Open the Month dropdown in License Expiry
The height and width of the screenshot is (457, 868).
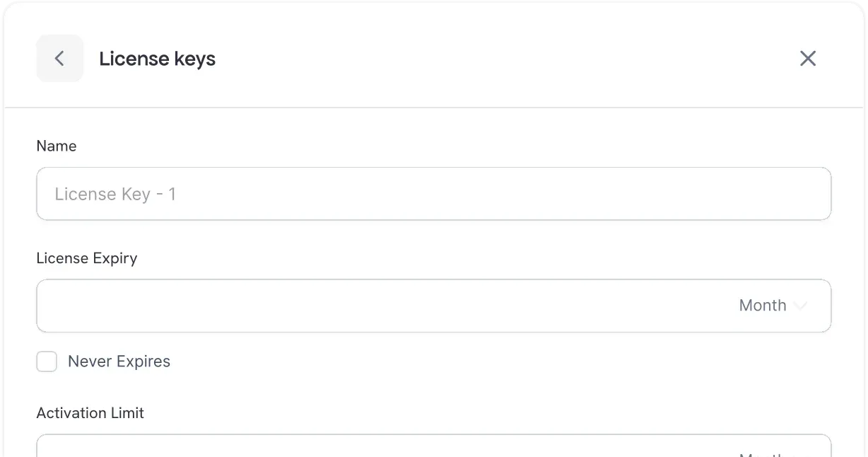coord(772,306)
